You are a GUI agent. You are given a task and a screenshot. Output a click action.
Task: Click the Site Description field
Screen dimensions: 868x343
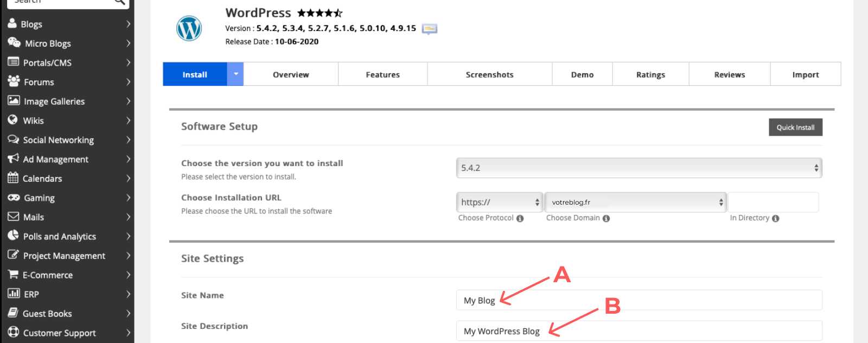tap(639, 331)
